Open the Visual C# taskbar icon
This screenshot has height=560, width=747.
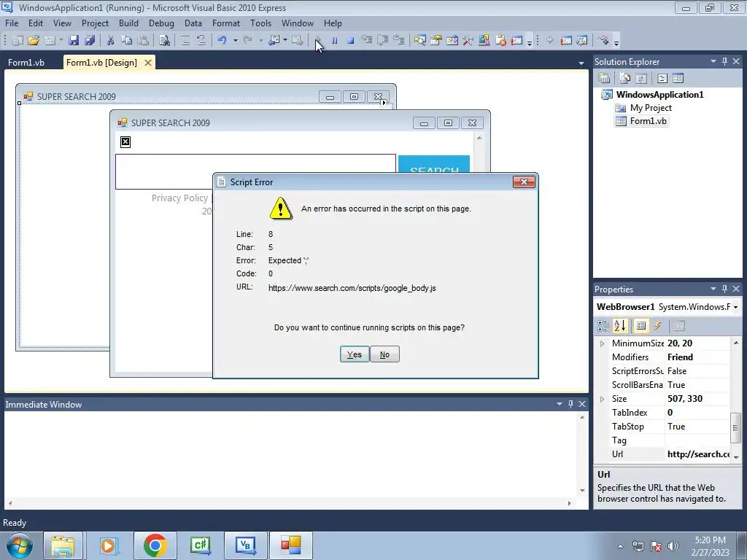pyautogui.click(x=200, y=545)
